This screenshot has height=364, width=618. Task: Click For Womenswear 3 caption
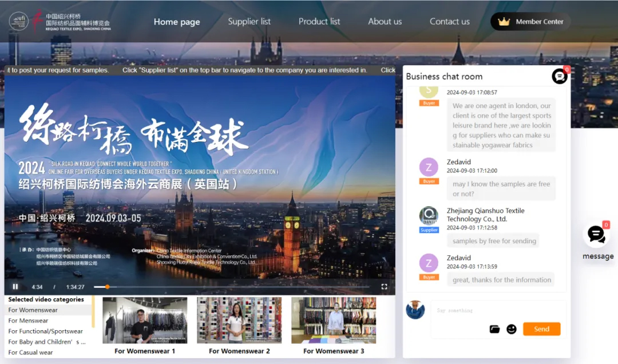tap(334, 351)
